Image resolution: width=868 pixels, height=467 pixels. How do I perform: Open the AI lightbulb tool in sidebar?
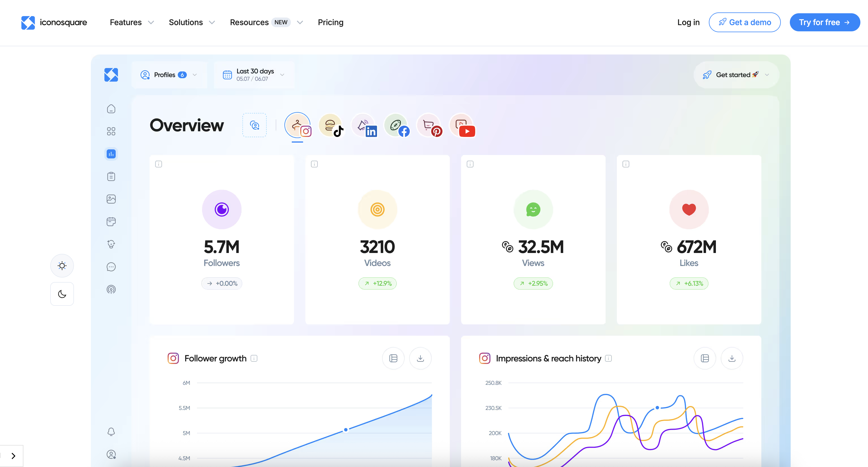[111, 244]
